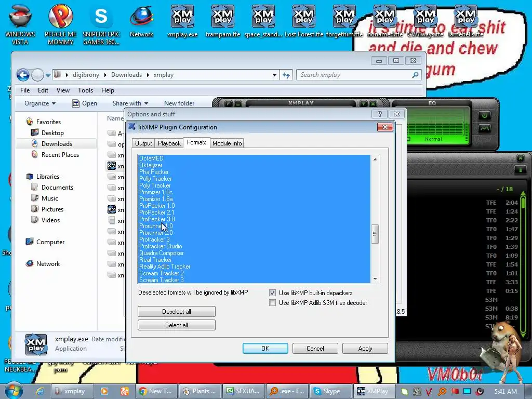Open the SEXUA... taskbar button
The width and height of the screenshot is (532, 399).
[x=244, y=391]
